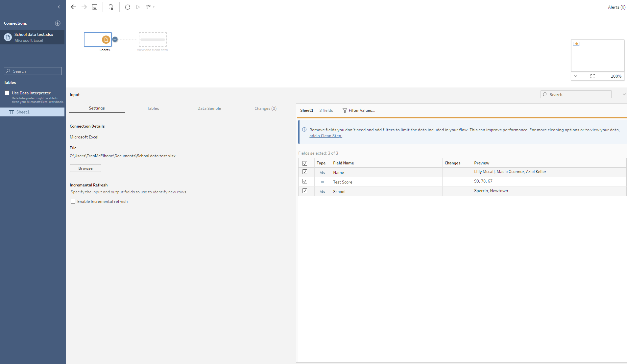This screenshot has width=627, height=364.
Task: Click the Browse button
Action: click(x=85, y=168)
